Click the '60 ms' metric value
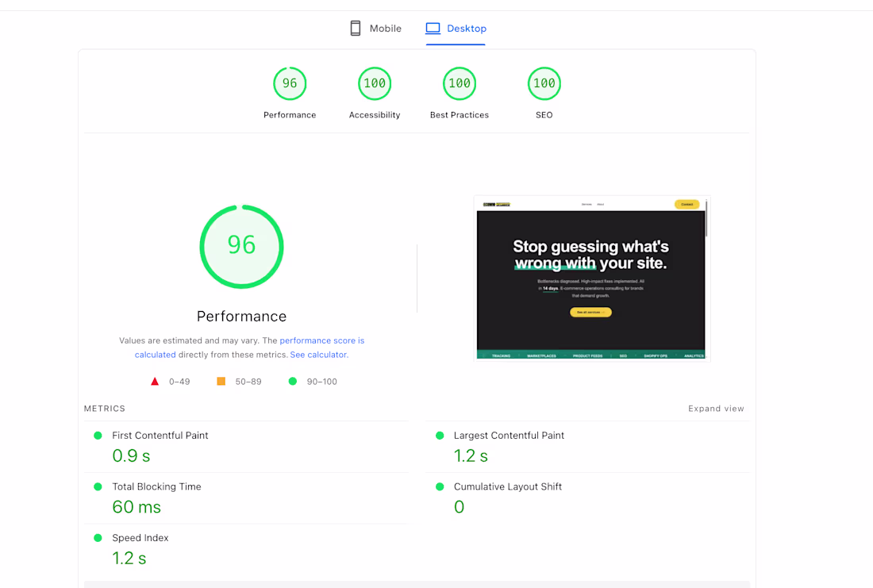This screenshot has height=588, width=873. click(137, 507)
